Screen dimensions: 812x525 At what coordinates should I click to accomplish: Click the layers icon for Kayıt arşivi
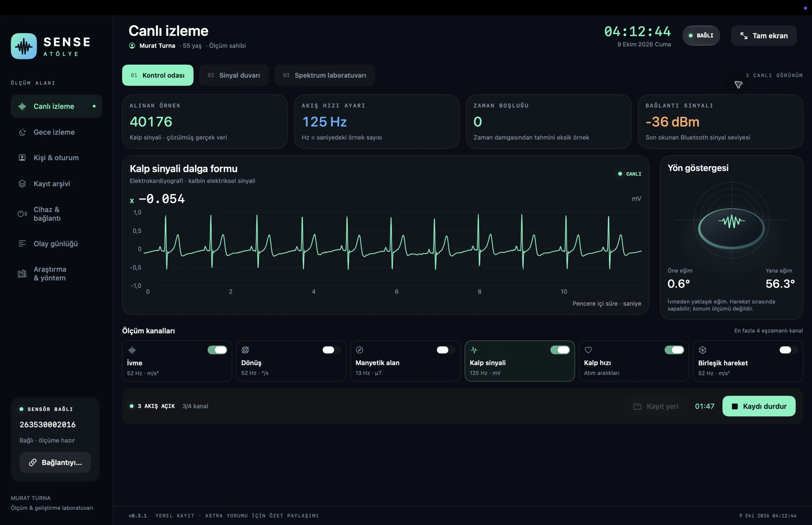[22, 184]
